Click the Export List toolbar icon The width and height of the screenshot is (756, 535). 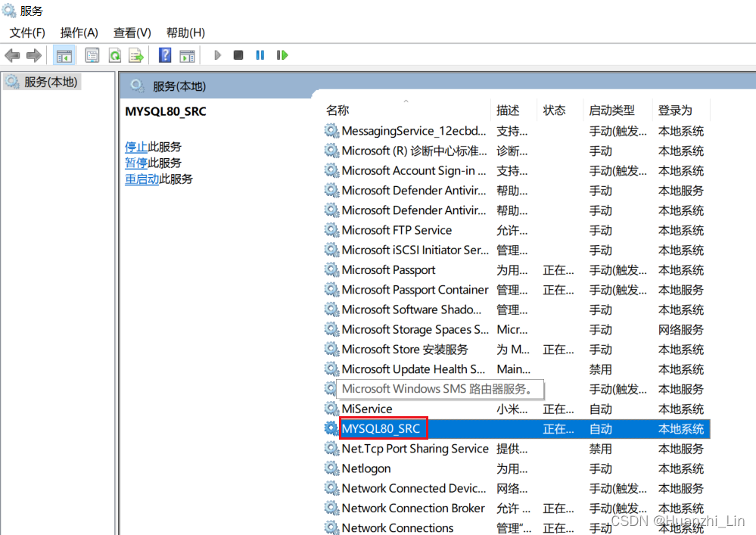[136, 55]
